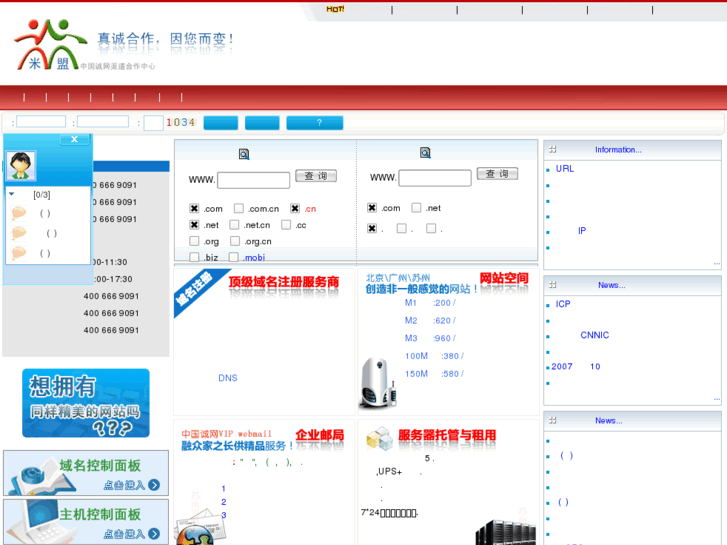The height and width of the screenshot is (545, 727).
Task: Click the 域名注册 blue corner ribbon
Action: [197, 290]
